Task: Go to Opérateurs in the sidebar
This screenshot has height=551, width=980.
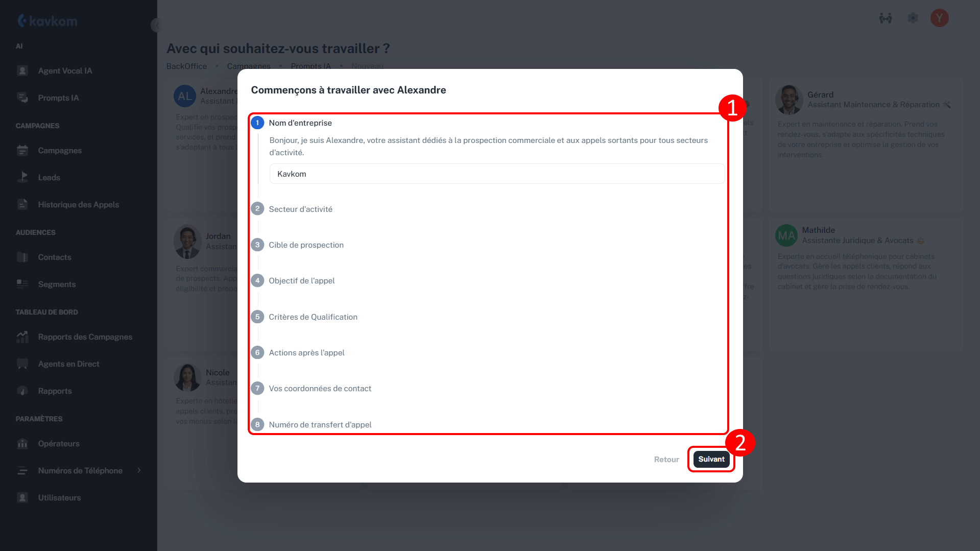Action: click(59, 443)
